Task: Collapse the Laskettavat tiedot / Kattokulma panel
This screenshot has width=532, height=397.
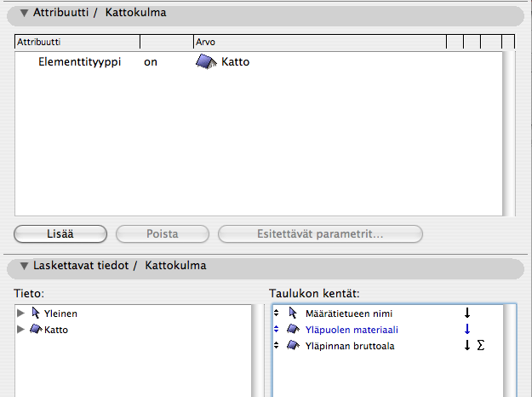Action: coord(24,266)
